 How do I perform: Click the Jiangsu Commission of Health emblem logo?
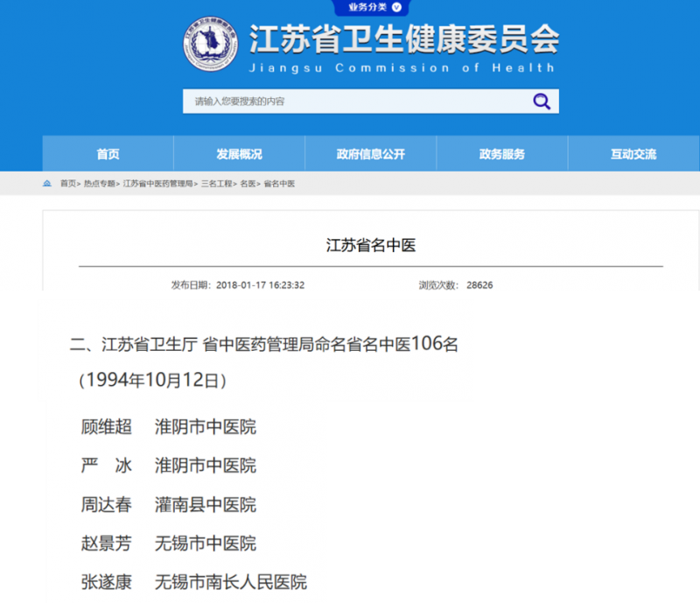pyautogui.click(x=210, y=45)
